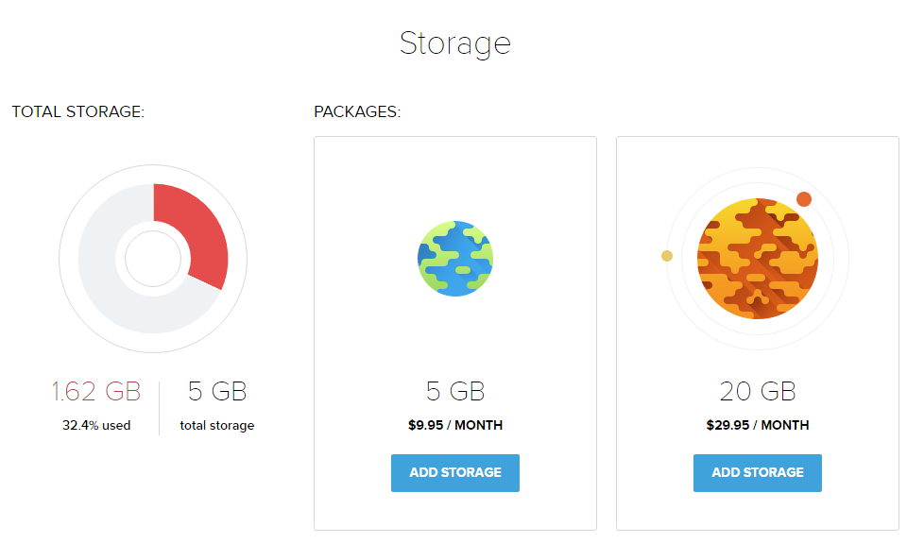Screen dimensions: 924x560
Task: Click the large orange planet icon
Action: point(758,259)
